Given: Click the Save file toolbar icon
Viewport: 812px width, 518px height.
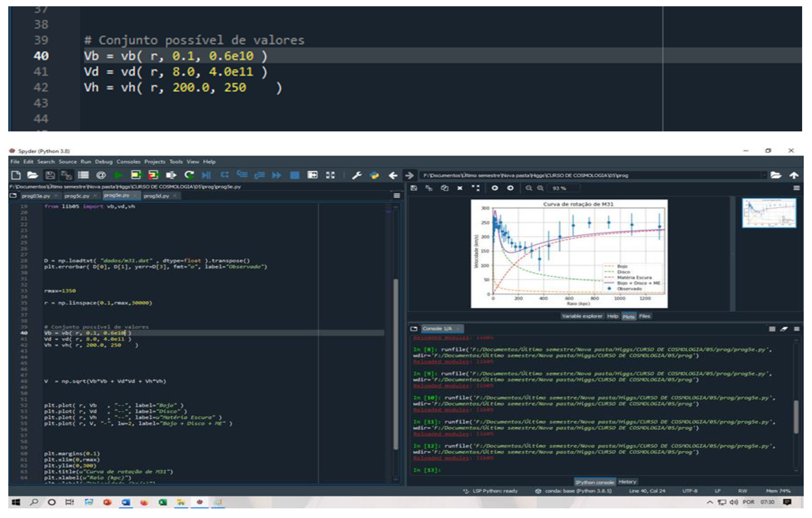Looking at the screenshot, I should (50, 175).
